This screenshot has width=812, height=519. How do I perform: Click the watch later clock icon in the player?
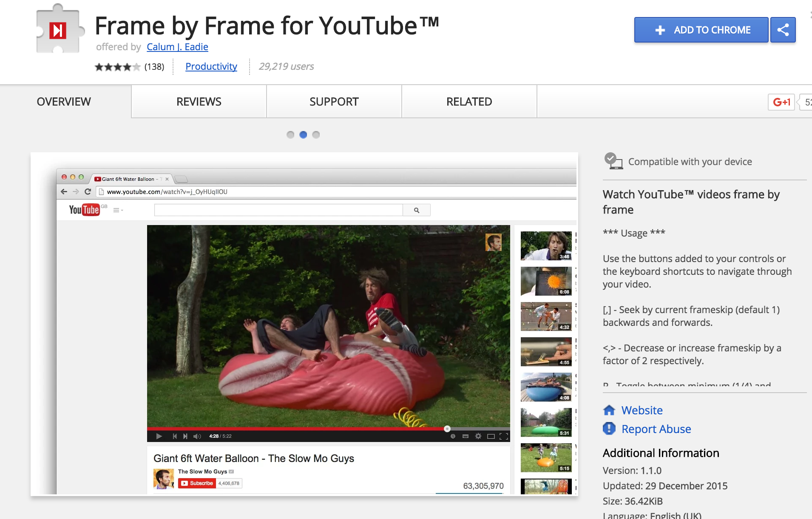(x=453, y=436)
